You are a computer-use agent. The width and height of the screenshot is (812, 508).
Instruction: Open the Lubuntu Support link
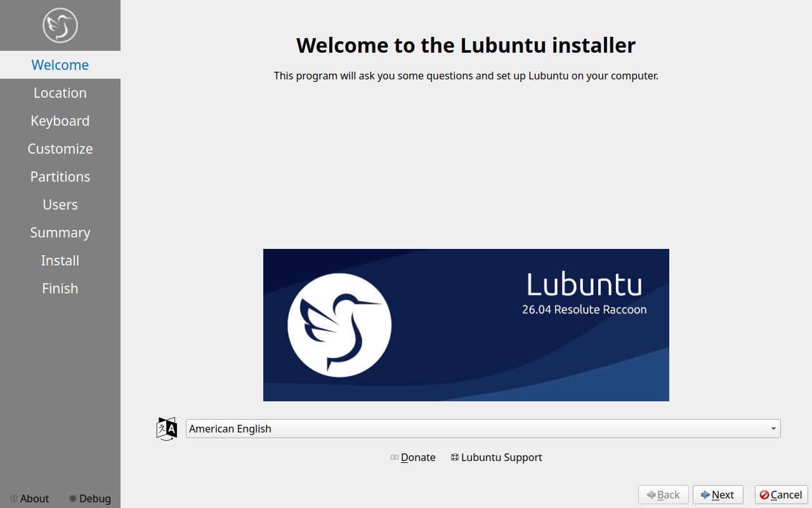501,457
